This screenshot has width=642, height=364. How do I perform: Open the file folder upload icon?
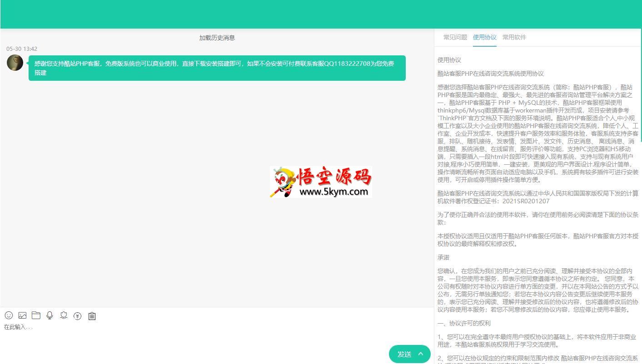click(x=36, y=315)
